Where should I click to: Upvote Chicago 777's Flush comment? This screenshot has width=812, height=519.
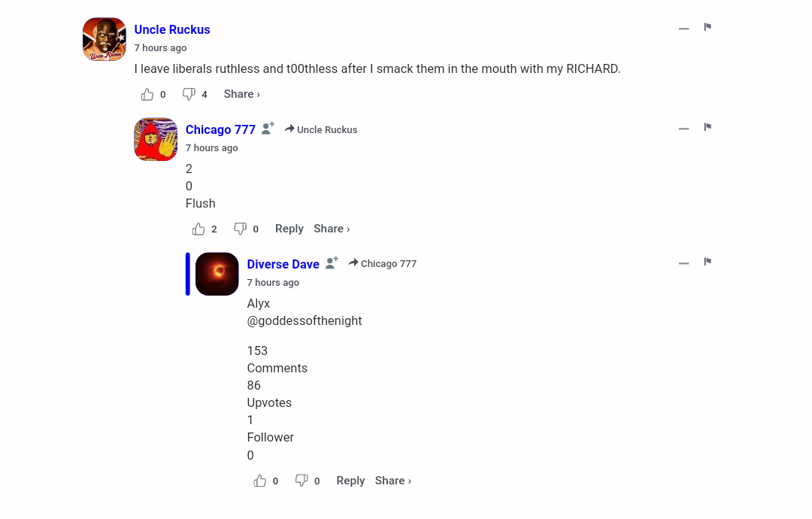click(198, 229)
